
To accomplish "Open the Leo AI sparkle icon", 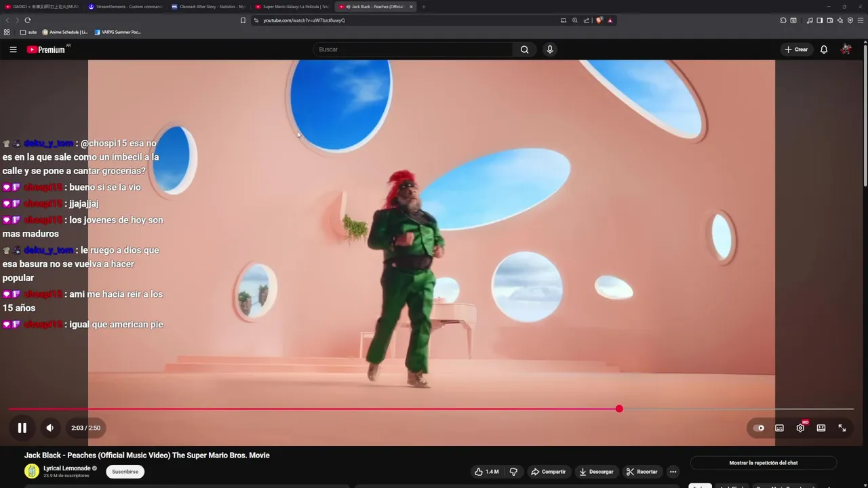I will pos(840,20).
